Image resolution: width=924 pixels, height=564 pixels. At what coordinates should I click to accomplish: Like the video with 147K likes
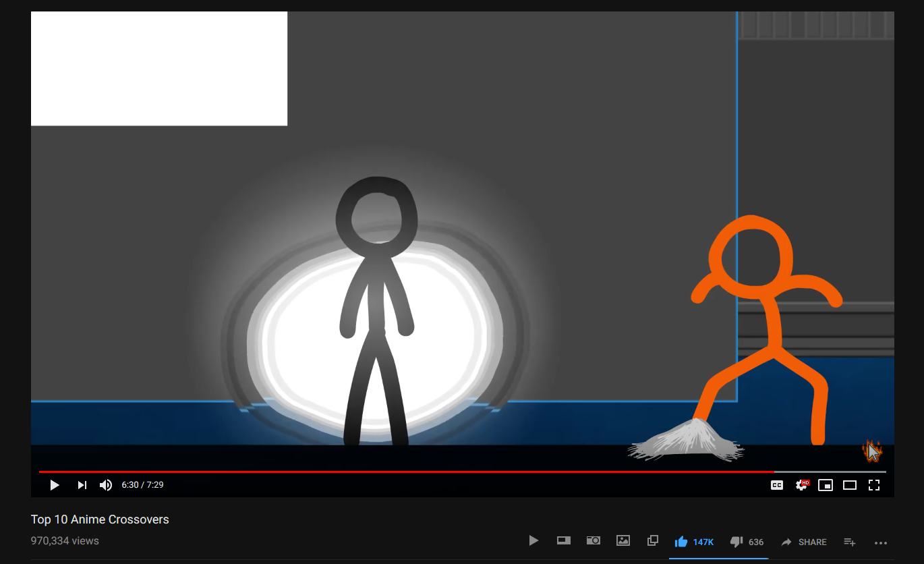[x=681, y=542]
